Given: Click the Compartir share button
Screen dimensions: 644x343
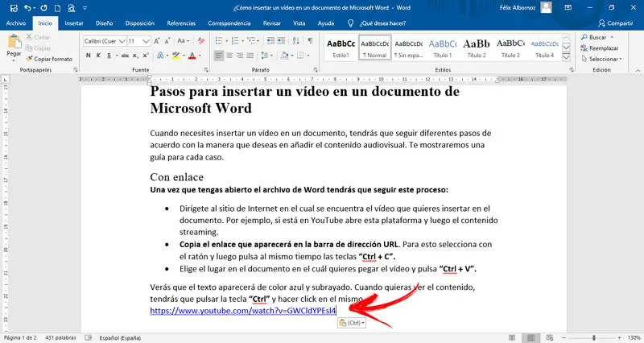Looking at the screenshot, I should [616, 23].
